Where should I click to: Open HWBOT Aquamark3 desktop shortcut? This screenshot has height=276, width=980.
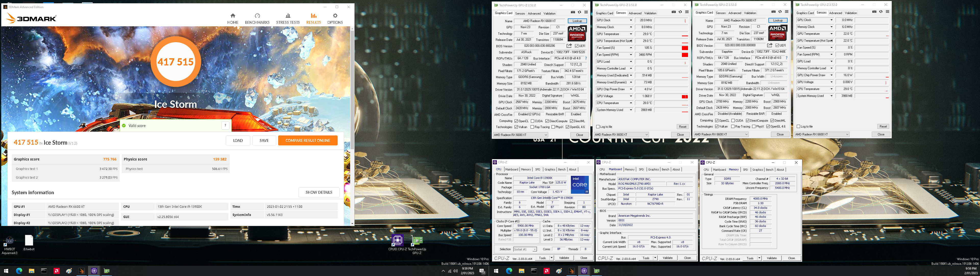point(9,245)
